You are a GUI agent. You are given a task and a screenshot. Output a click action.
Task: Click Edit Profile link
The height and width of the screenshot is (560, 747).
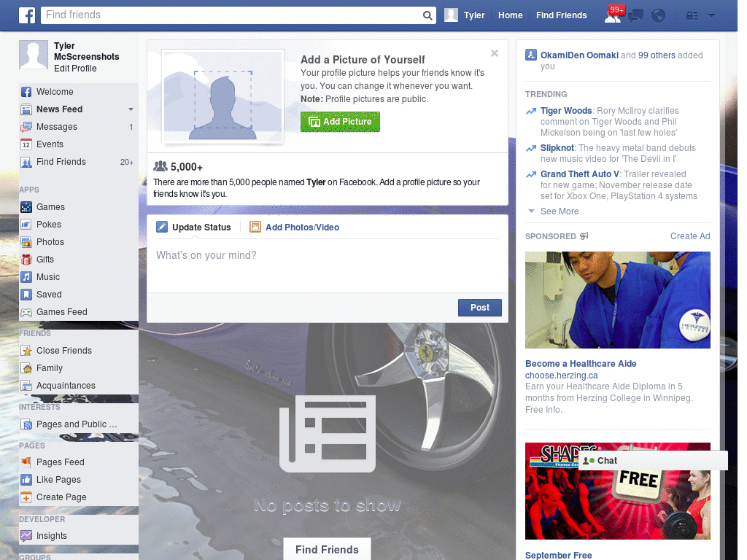[75, 69]
